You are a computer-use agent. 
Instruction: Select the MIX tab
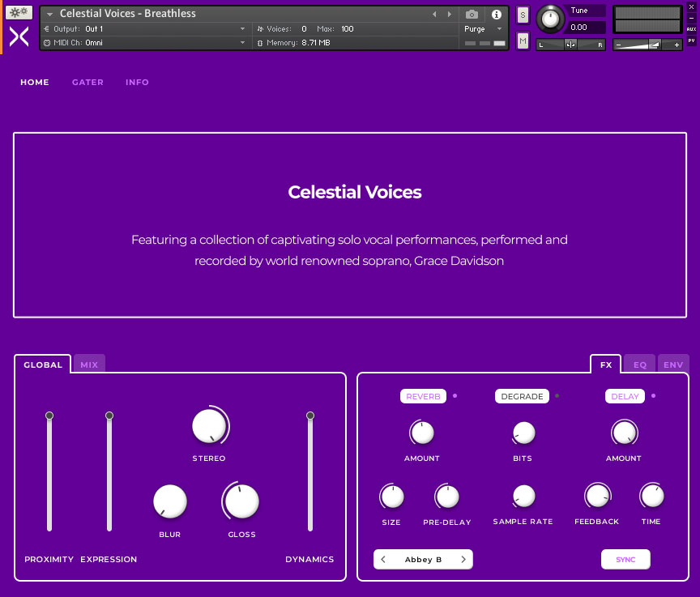coord(89,365)
